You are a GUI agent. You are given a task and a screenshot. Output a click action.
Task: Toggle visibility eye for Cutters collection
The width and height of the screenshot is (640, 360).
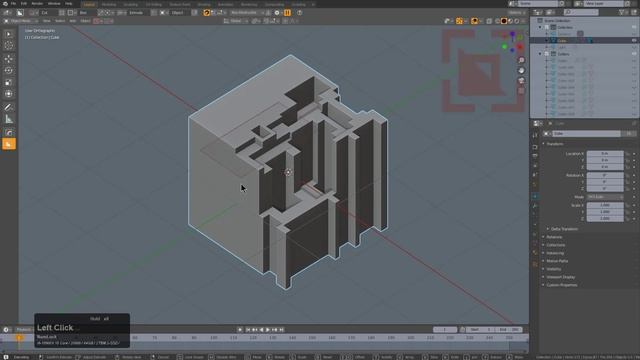pos(634,53)
